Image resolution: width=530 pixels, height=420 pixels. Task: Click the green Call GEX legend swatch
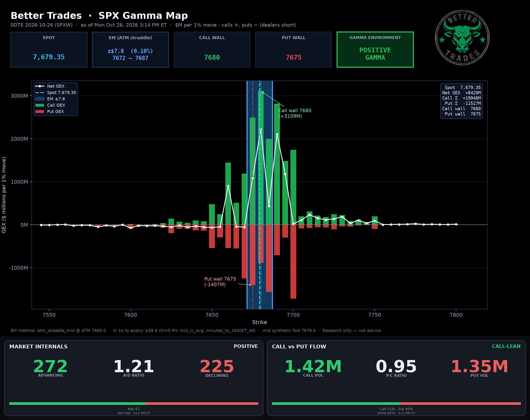[40, 105]
